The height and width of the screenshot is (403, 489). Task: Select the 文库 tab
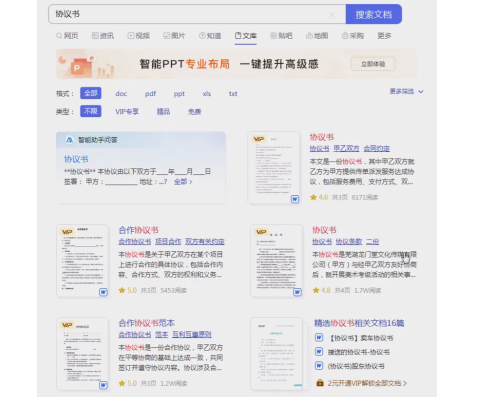246,36
